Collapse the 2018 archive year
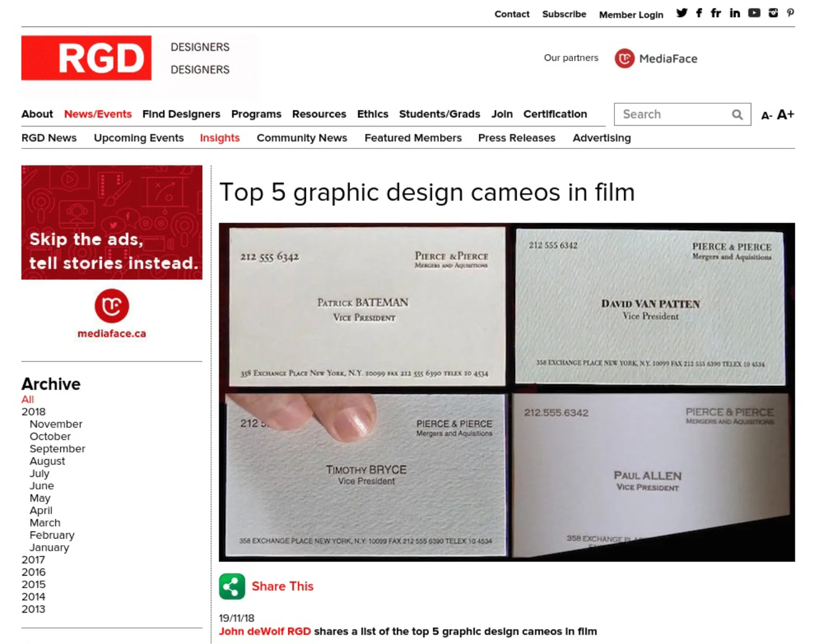Image resolution: width=828 pixels, height=644 pixels. [34, 412]
